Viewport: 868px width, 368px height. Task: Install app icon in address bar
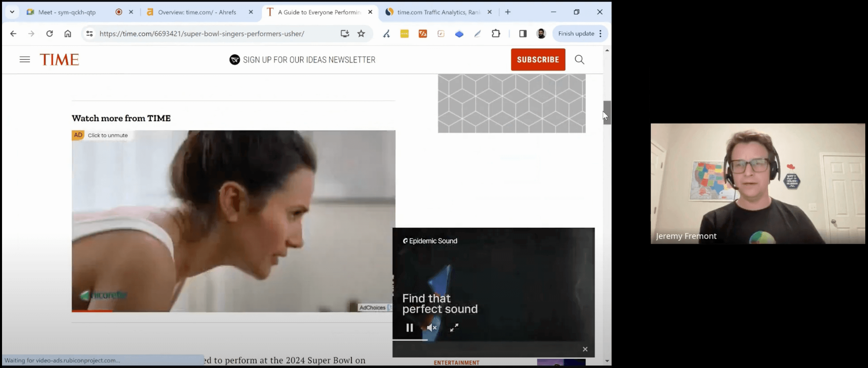coord(345,34)
